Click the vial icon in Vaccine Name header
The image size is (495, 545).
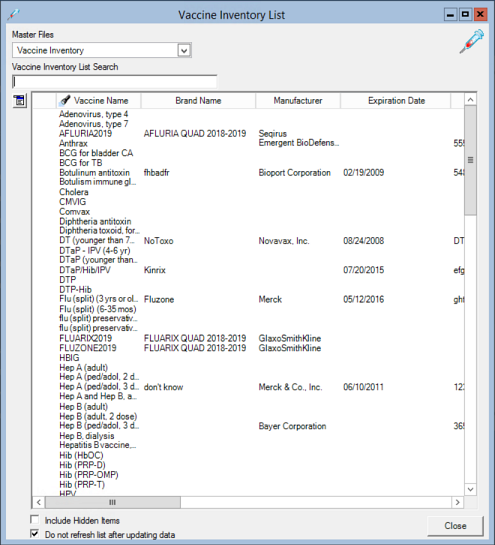point(65,100)
